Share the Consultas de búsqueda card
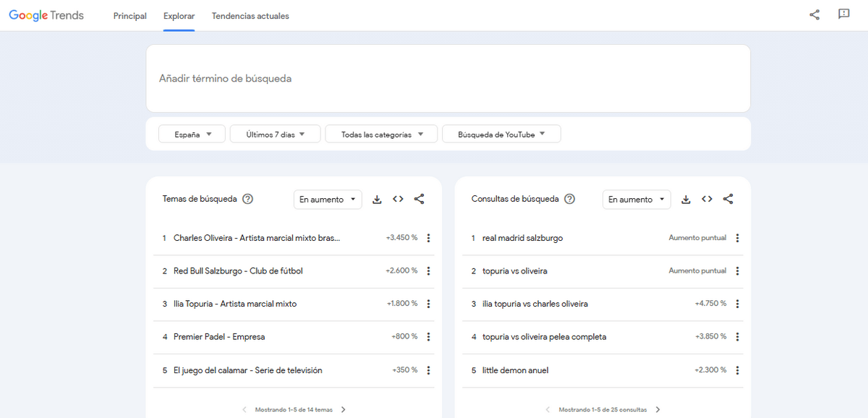This screenshot has width=868, height=418. (728, 200)
